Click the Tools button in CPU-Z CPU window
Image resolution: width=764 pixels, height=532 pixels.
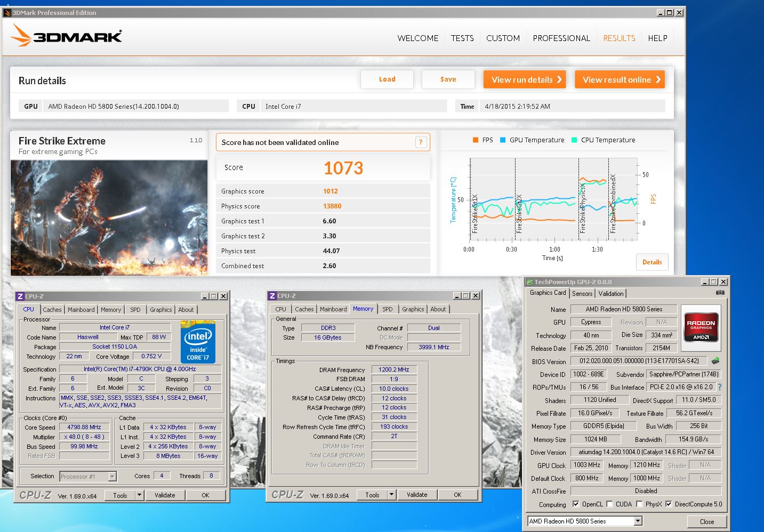tap(120, 495)
